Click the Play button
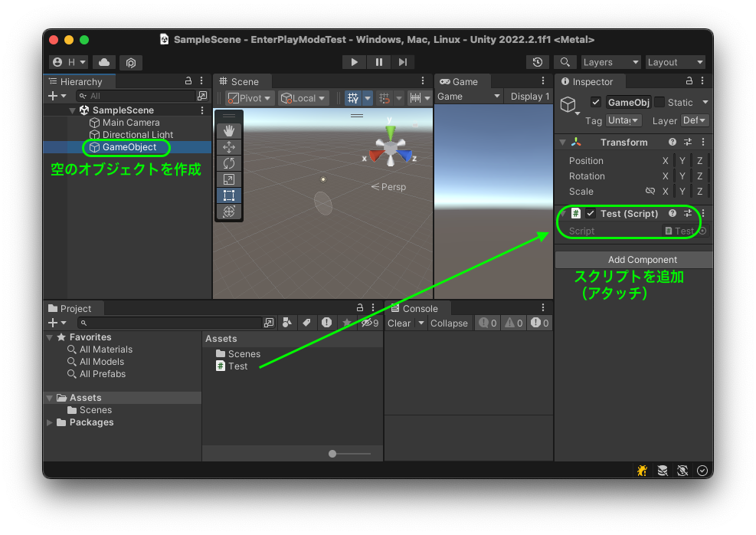This screenshot has height=535, width=756. pyautogui.click(x=354, y=62)
